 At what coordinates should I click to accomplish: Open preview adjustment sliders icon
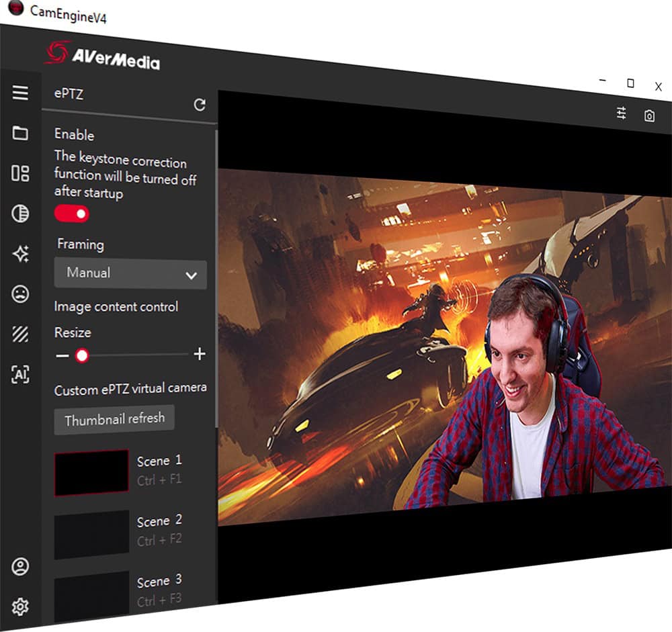click(x=622, y=113)
